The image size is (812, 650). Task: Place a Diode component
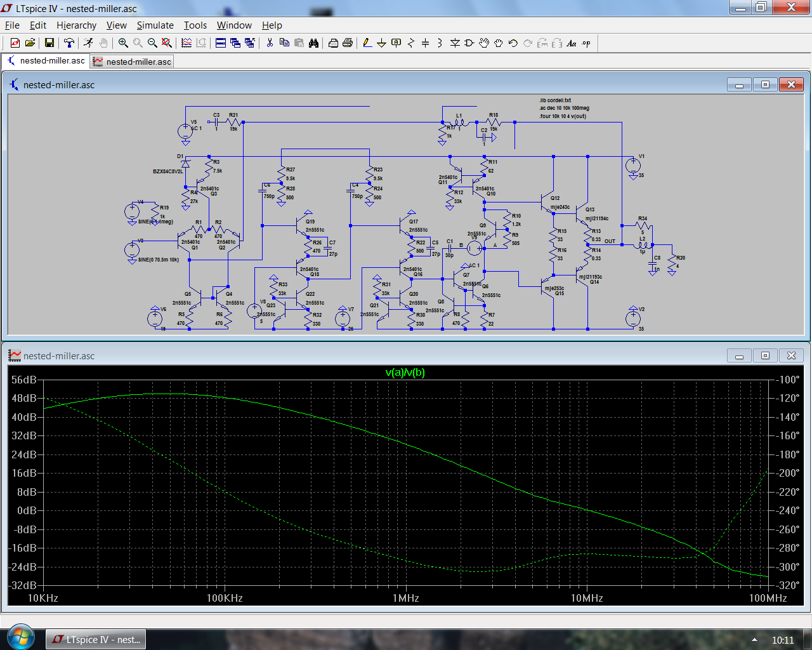point(455,43)
